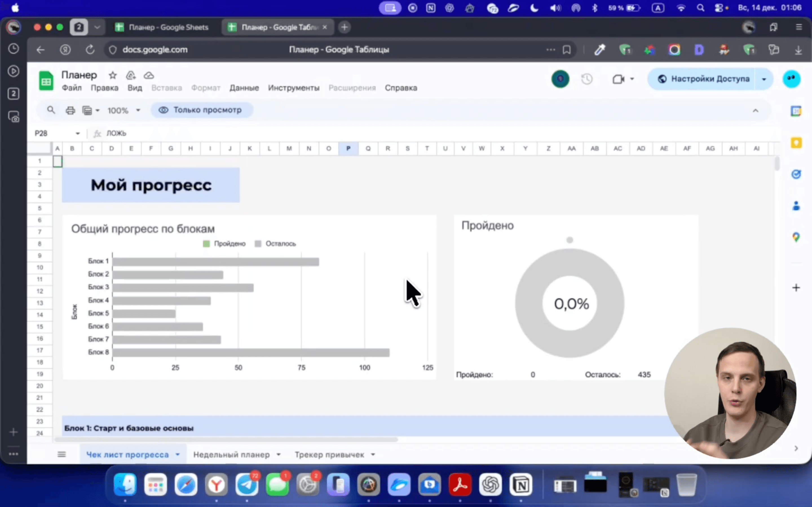The image size is (812, 507).
Task: Click the move-to-folder icon beside the title
Action: pos(131,75)
